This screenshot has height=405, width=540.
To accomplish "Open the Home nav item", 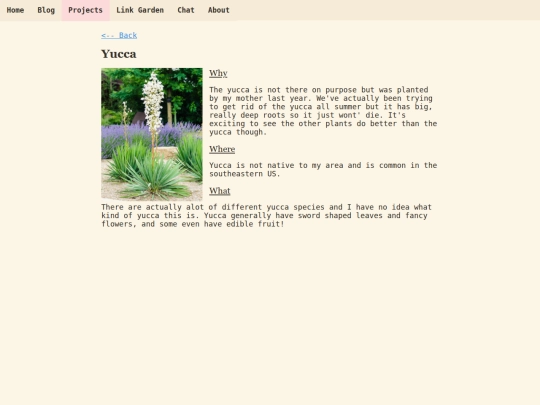I will (x=15, y=10).
